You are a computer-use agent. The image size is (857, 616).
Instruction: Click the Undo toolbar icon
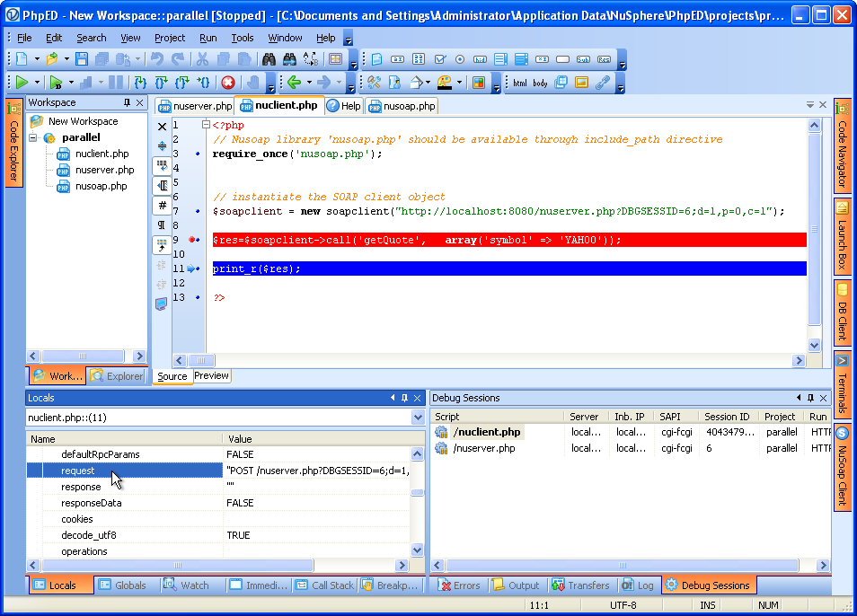(x=157, y=59)
